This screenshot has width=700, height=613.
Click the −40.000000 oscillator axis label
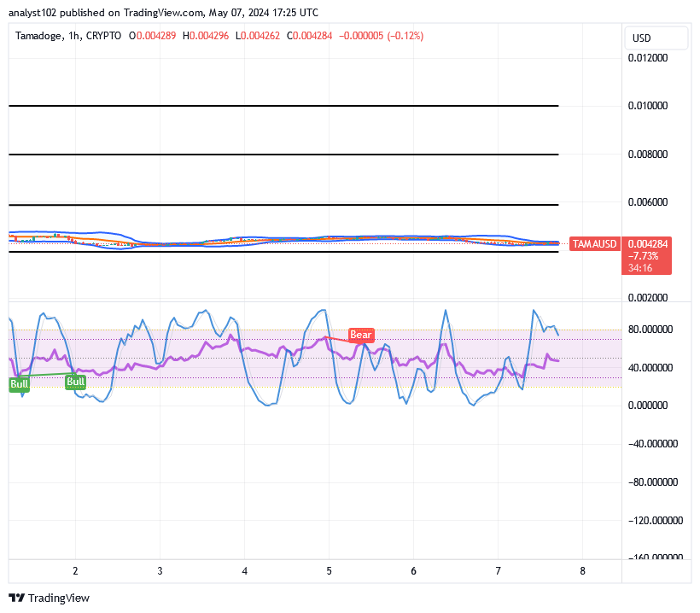(x=653, y=444)
